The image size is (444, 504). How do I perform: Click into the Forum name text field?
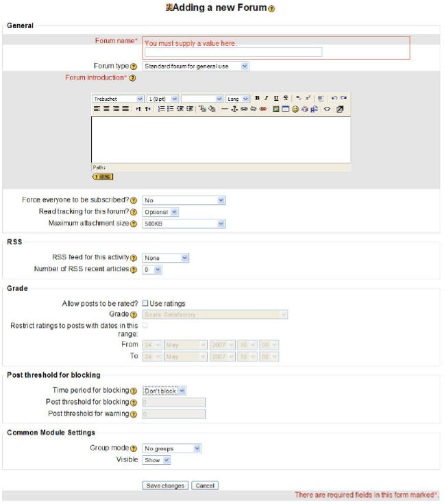233,52
